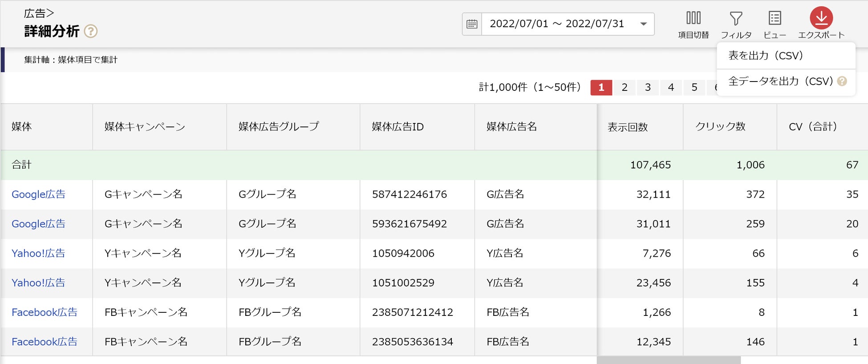868x364 pixels.
Task: Select 表を出力 (CSV) menu option
Action: [x=765, y=56]
